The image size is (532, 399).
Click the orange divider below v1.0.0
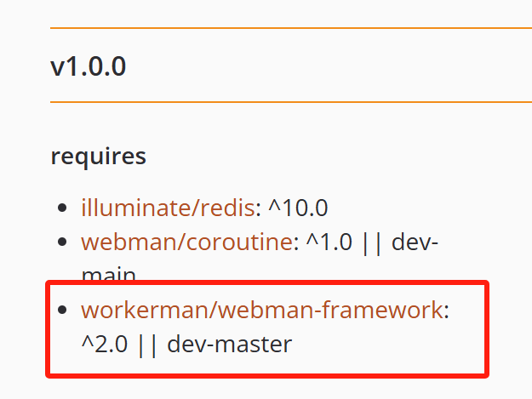click(x=291, y=102)
